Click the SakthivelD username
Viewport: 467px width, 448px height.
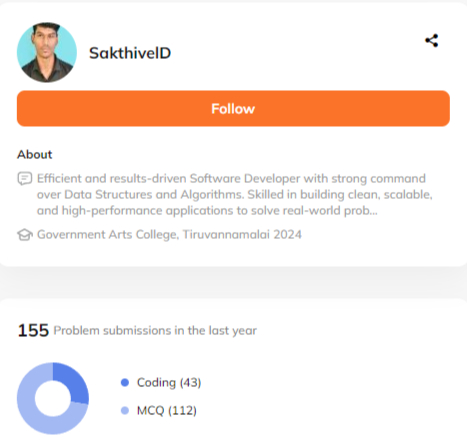pos(130,53)
